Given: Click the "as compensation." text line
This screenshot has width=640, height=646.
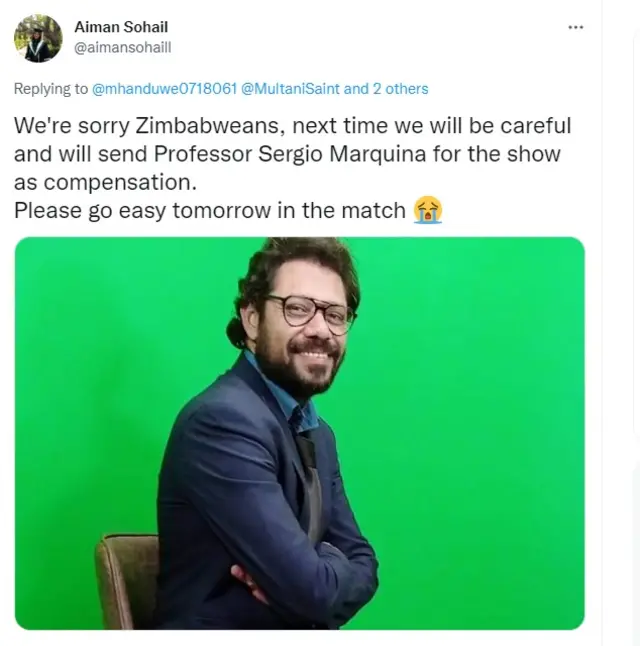Looking at the screenshot, I should [x=105, y=183].
